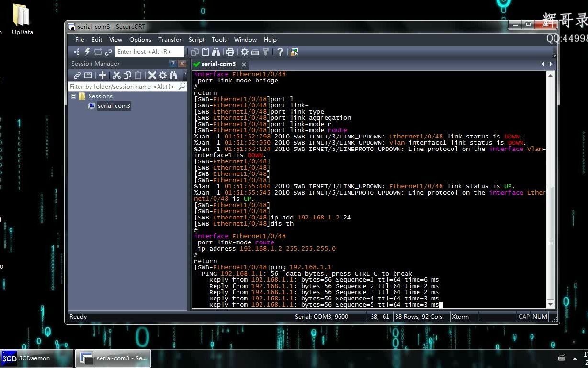Click the Paste clipboard icon in main toolbar

pos(205,52)
